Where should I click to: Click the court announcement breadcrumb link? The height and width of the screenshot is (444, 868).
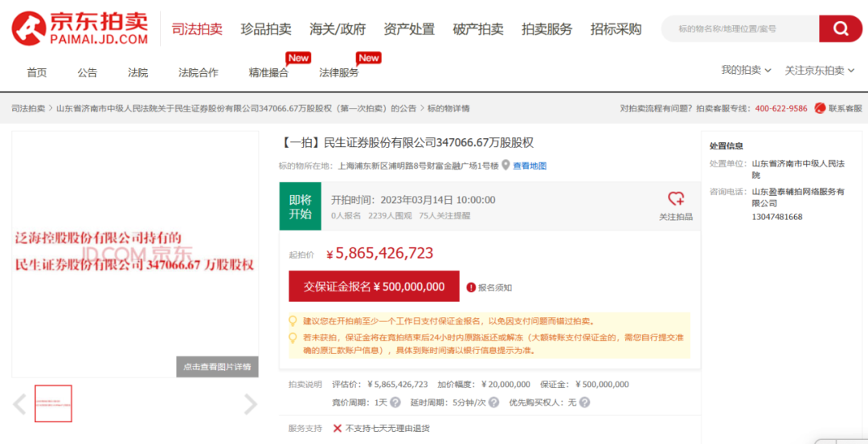pos(236,108)
